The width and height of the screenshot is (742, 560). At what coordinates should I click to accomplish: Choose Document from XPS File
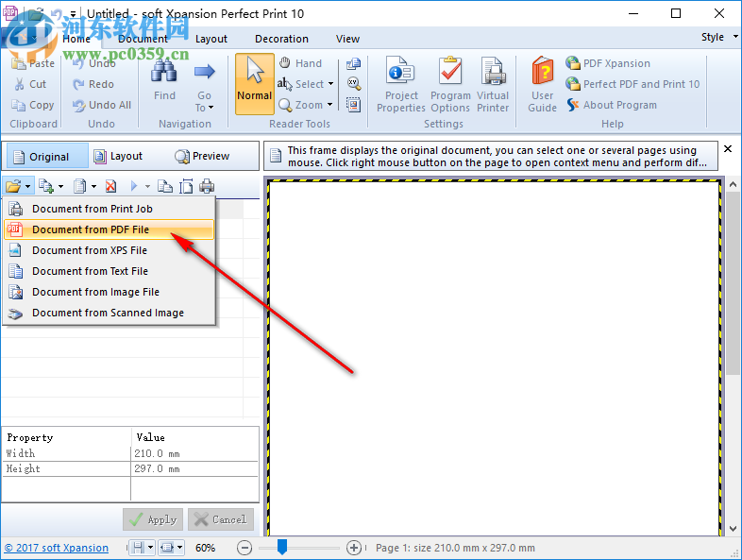109,250
